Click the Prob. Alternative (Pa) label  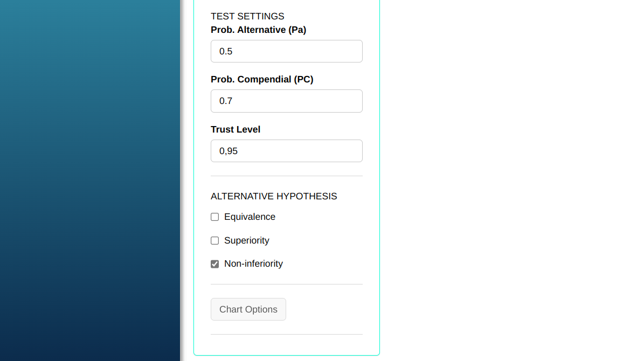point(258,30)
